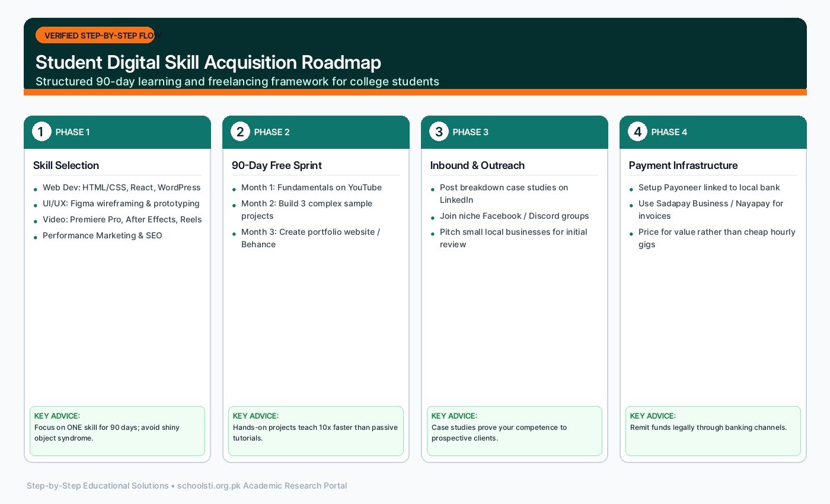Click the Performance Marketing & SEO item
Screen dimensions: 830x504
102,235
